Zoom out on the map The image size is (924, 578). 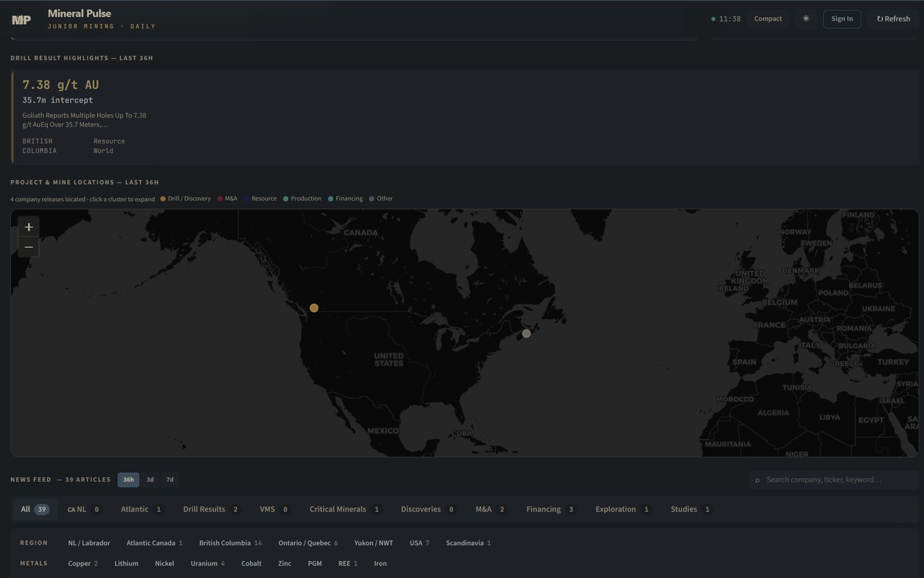coord(29,247)
